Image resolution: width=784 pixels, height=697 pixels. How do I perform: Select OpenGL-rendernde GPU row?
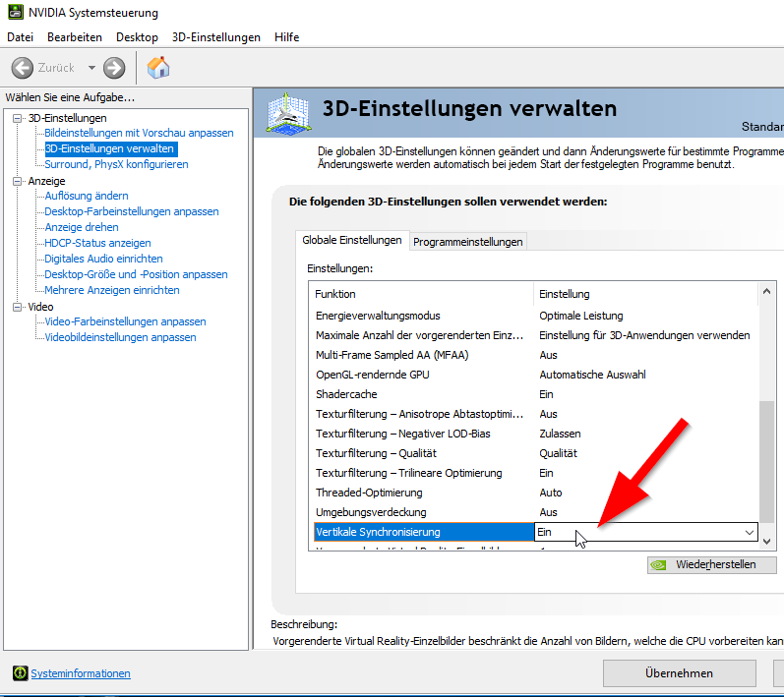tap(534, 375)
